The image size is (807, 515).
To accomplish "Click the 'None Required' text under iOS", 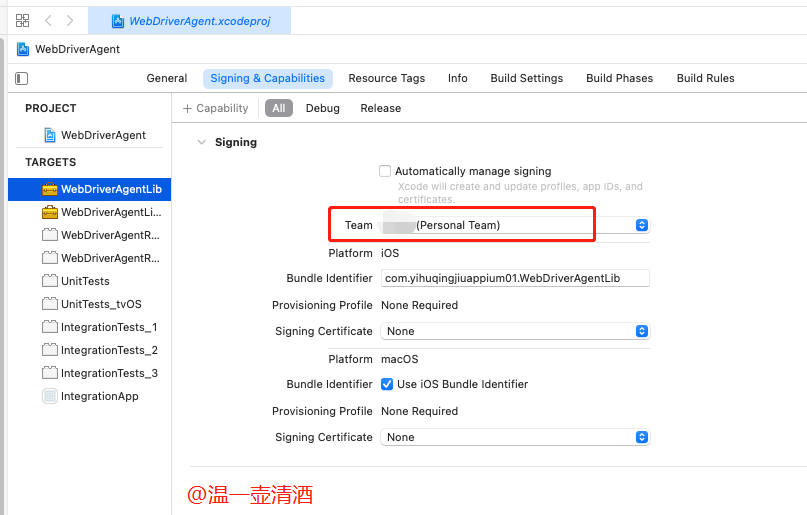I will click(419, 305).
